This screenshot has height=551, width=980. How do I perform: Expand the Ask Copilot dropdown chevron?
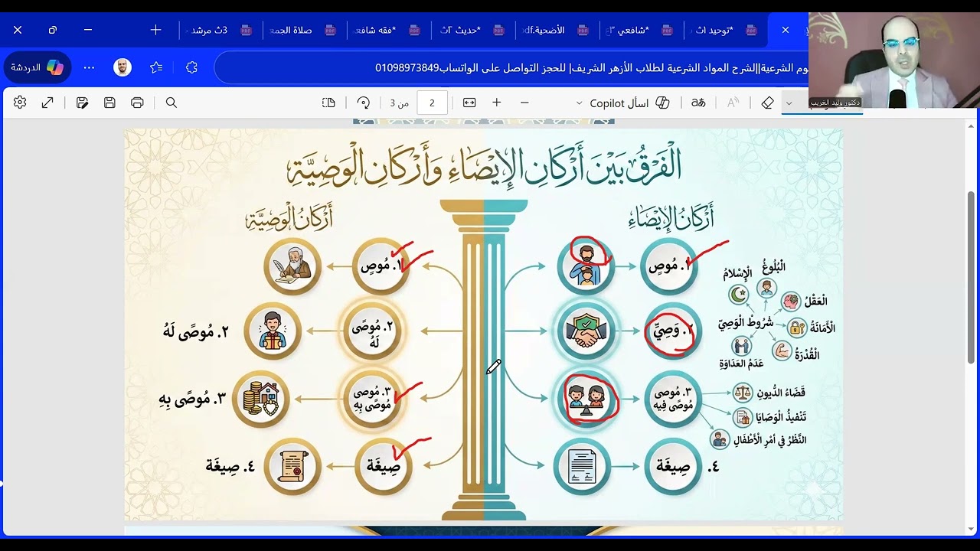(579, 103)
